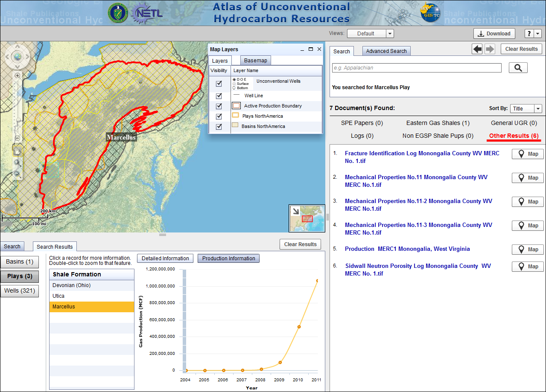Open the help menu dropdown arrow

click(x=537, y=34)
